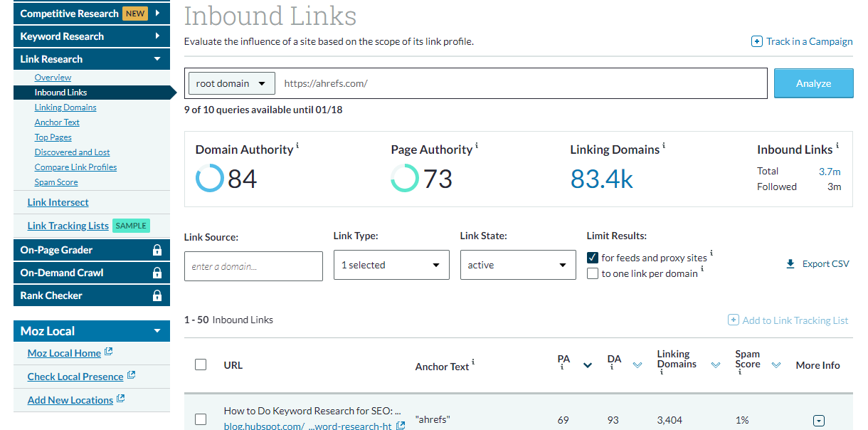This screenshot has height=430, width=868.
Task: Click the lock icon on On-Page Grader
Action: point(157,250)
